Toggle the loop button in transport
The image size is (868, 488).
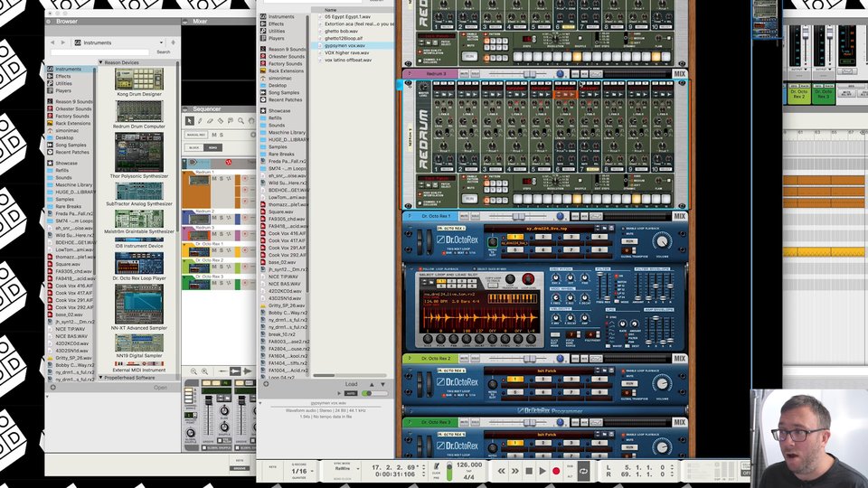click(583, 471)
